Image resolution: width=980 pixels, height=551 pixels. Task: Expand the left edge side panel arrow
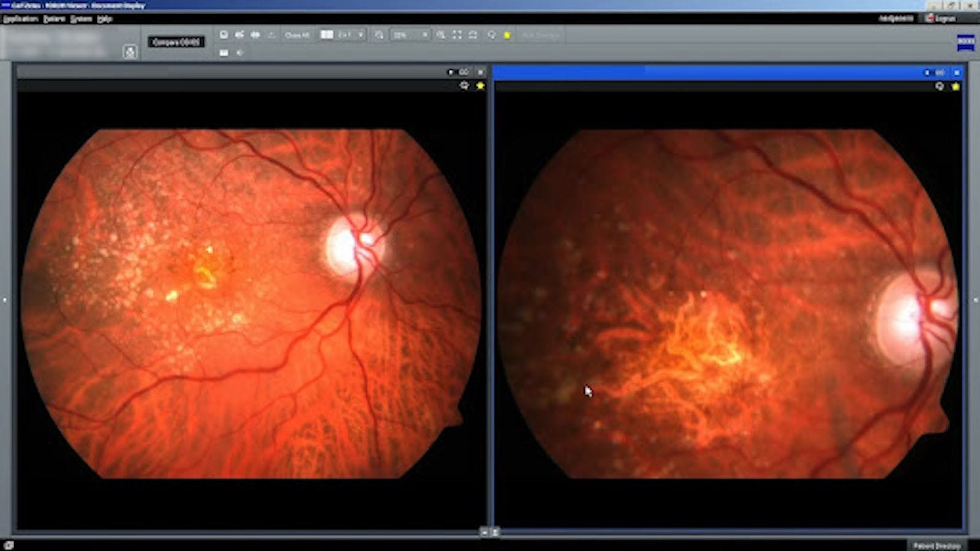tap(5, 300)
